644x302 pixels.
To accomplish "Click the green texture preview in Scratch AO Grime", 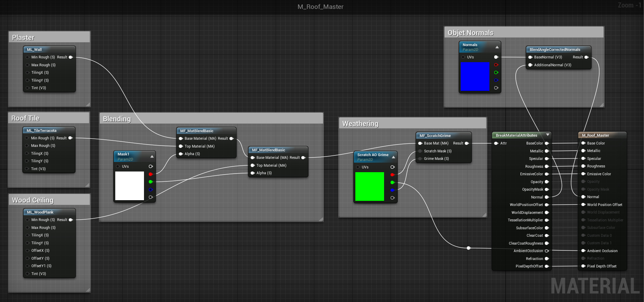I will [369, 186].
